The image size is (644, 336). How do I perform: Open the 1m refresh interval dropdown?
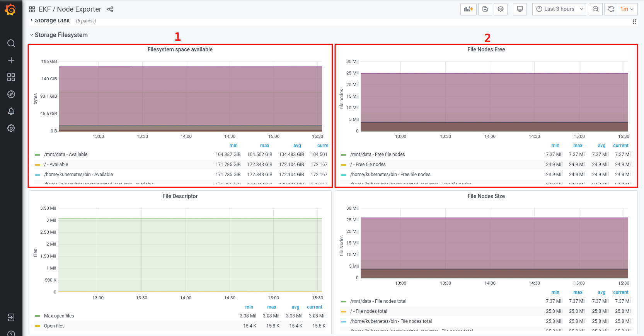pyautogui.click(x=628, y=9)
